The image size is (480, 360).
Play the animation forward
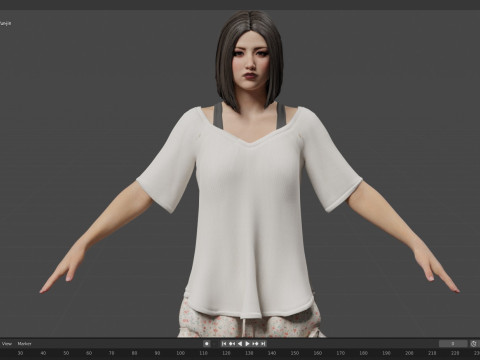point(247,344)
